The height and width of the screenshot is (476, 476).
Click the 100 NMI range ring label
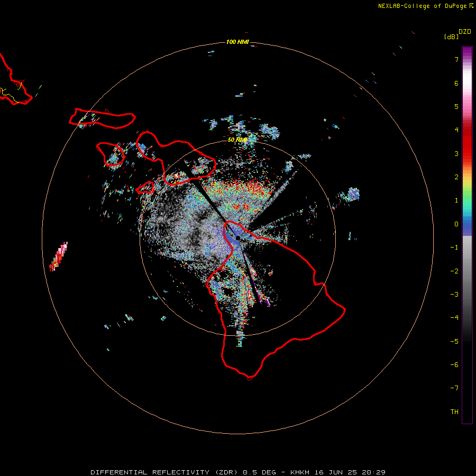pyautogui.click(x=237, y=42)
